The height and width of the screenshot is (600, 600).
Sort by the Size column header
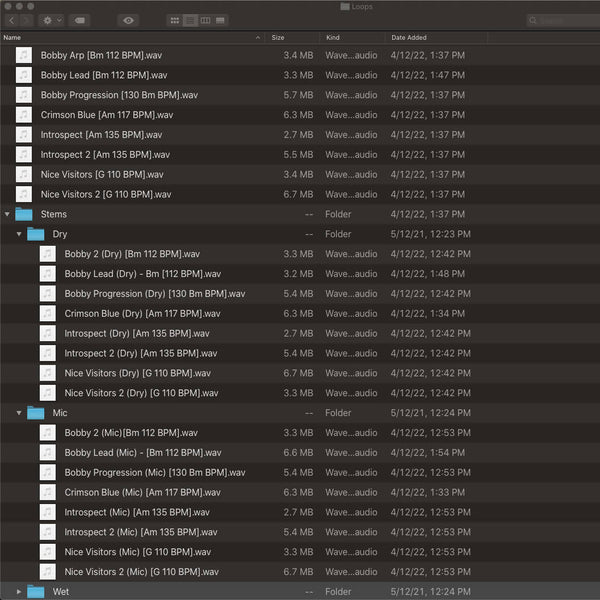[292, 37]
